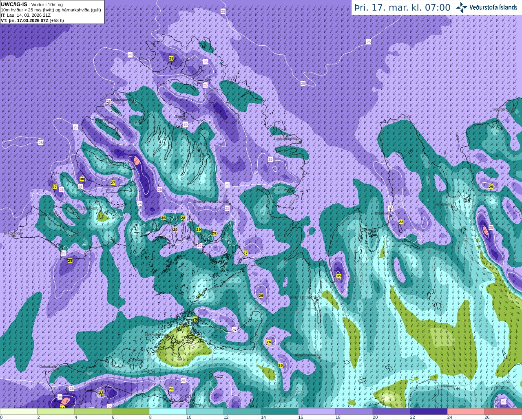Click the legend swatch above 26 m/s
The image size is (522, 420).
pos(503,411)
